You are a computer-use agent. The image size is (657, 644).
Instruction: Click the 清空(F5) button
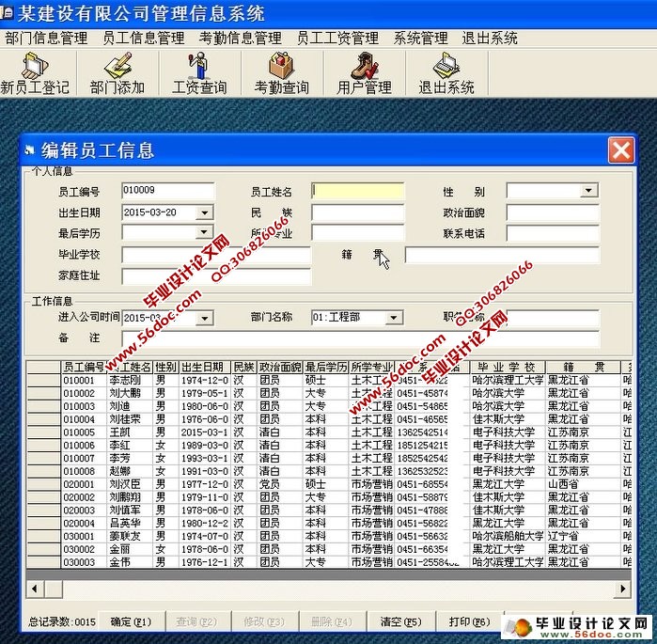coord(400,621)
